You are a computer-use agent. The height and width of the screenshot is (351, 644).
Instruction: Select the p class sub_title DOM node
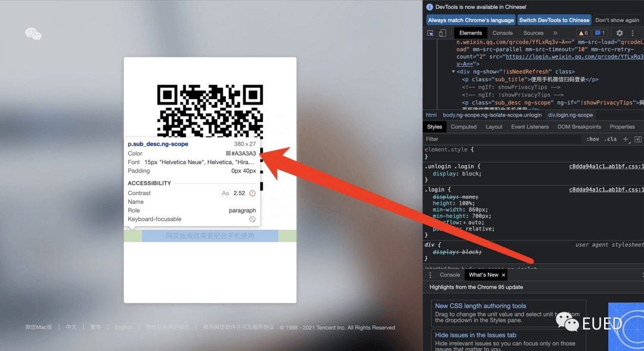pos(530,79)
